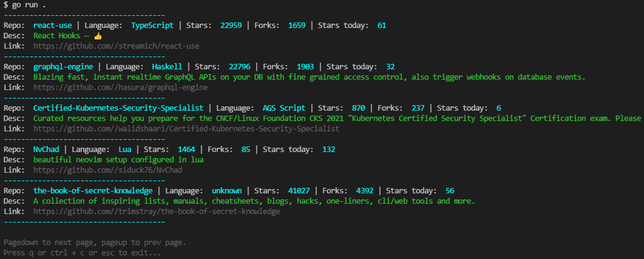
Task: Click the 'Press q or ctrl + c' exit hint
Action: (82, 253)
